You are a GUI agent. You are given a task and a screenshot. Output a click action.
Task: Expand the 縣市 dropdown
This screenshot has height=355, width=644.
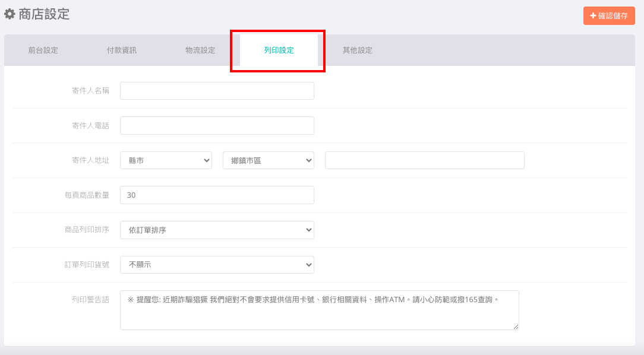166,160
